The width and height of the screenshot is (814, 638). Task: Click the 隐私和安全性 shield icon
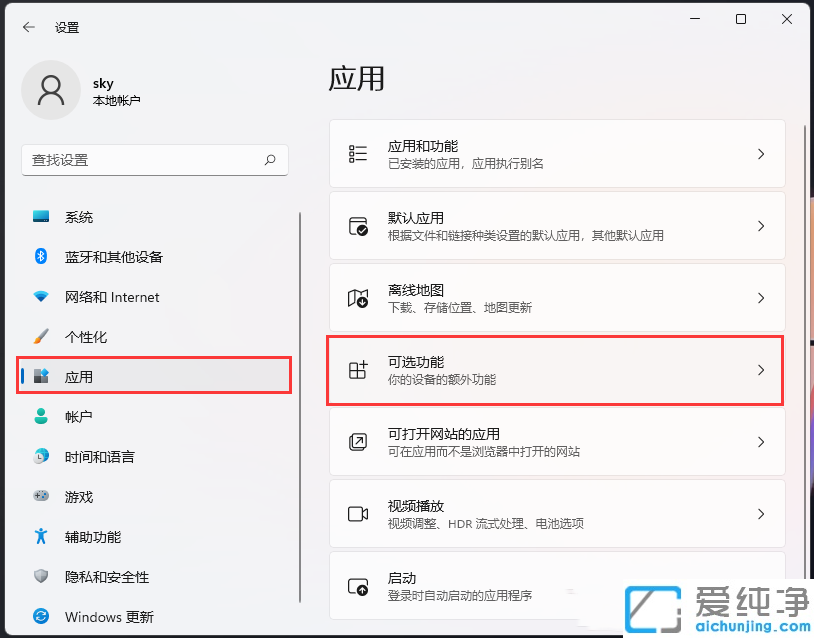tap(40, 577)
